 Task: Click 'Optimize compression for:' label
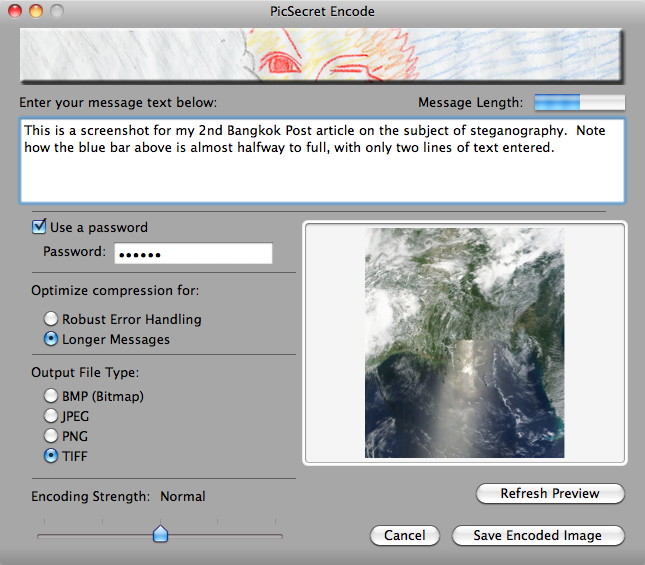(x=115, y=291)
